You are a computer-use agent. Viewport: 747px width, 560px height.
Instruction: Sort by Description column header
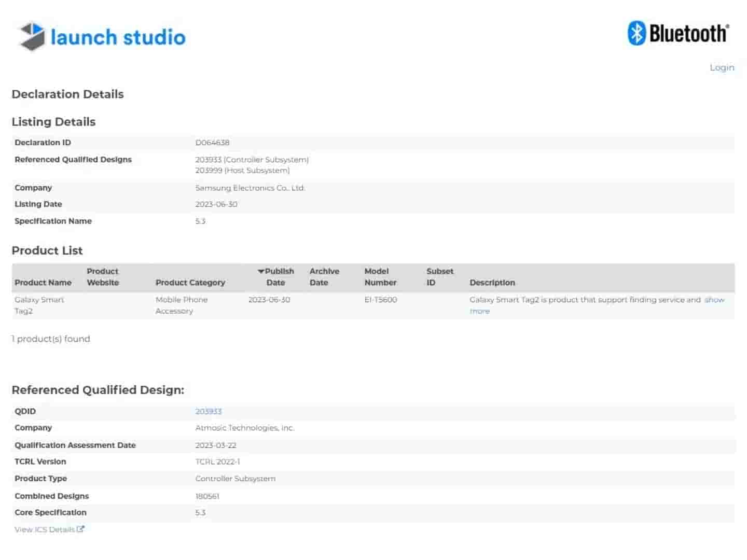pos(492,283)
